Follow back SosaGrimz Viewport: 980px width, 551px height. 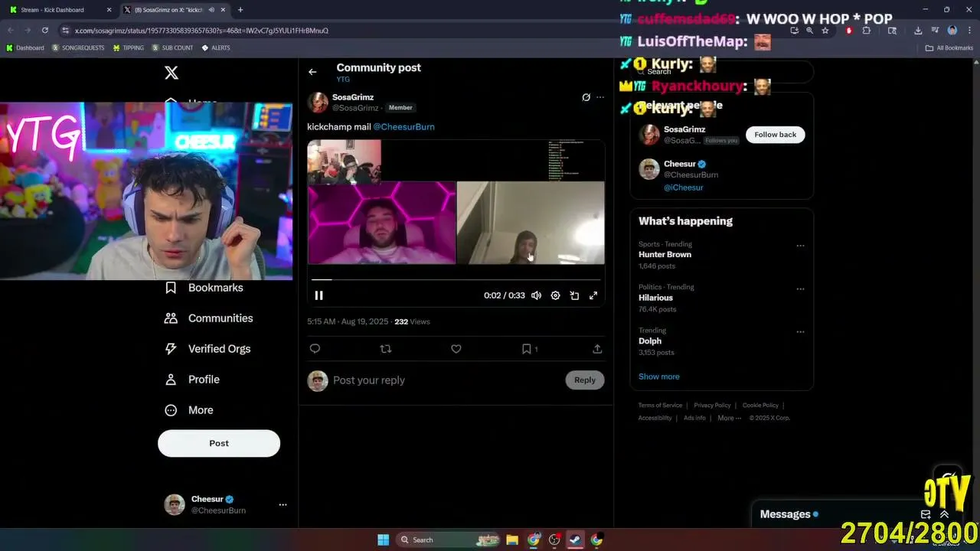point(776,135)
